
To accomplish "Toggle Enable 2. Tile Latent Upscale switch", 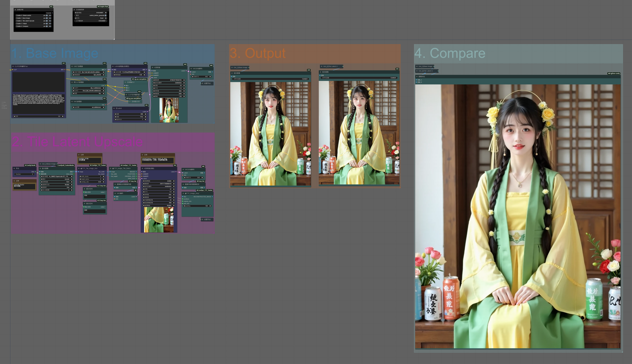I will 47,21.
